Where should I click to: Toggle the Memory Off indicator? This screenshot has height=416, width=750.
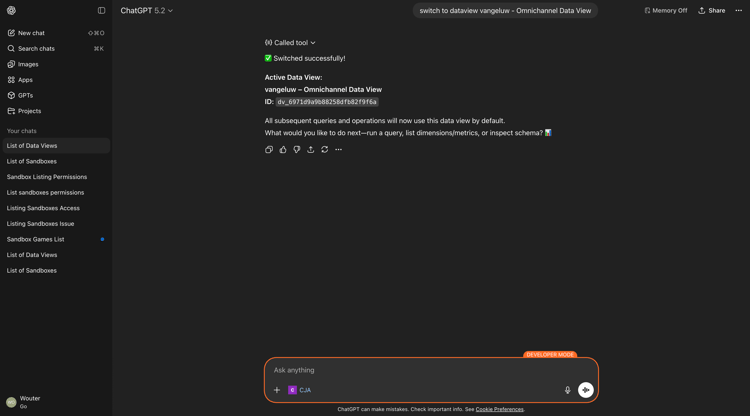point(665,11)
